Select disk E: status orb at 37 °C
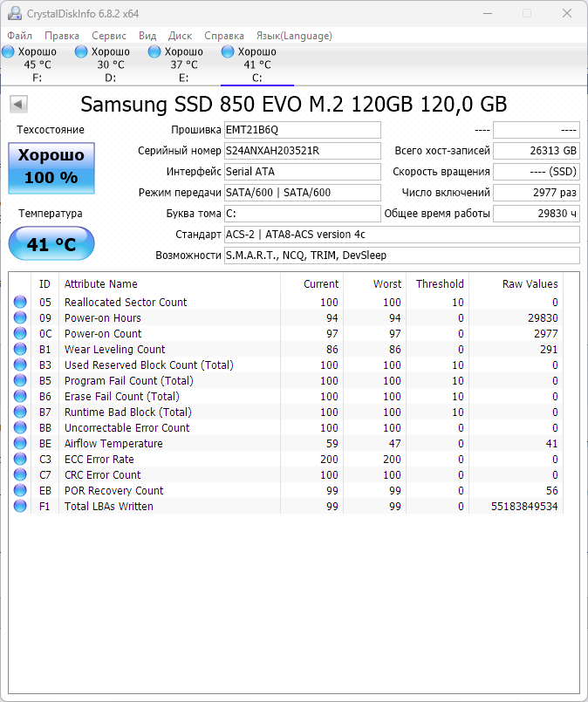 [154, 51]
